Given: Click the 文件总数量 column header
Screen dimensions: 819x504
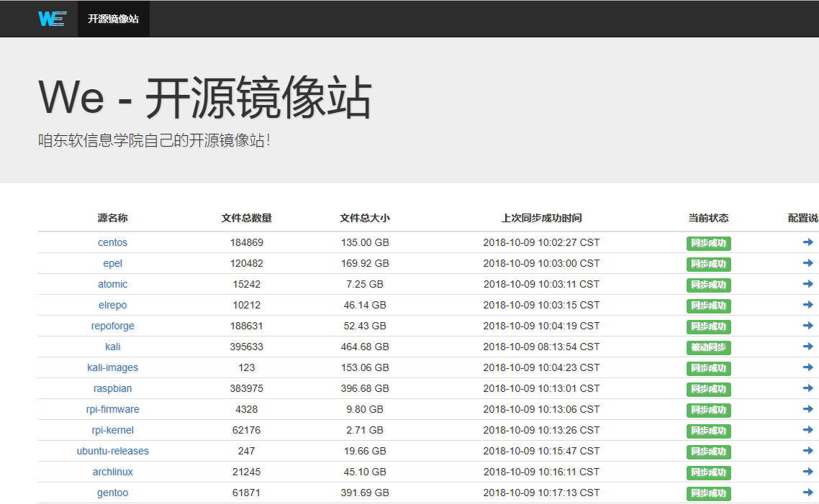Looking at the screenshot, I should click(247, 218).
